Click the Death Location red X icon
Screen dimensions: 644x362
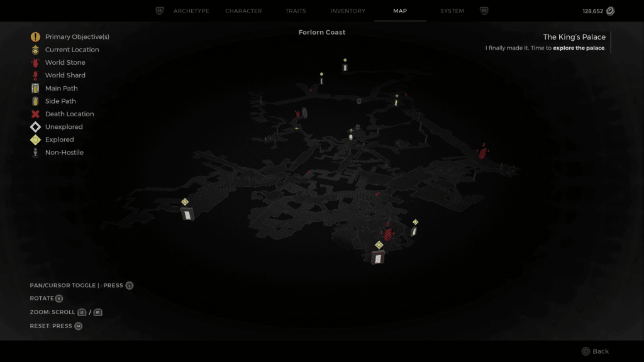click(x=35, y=114)
